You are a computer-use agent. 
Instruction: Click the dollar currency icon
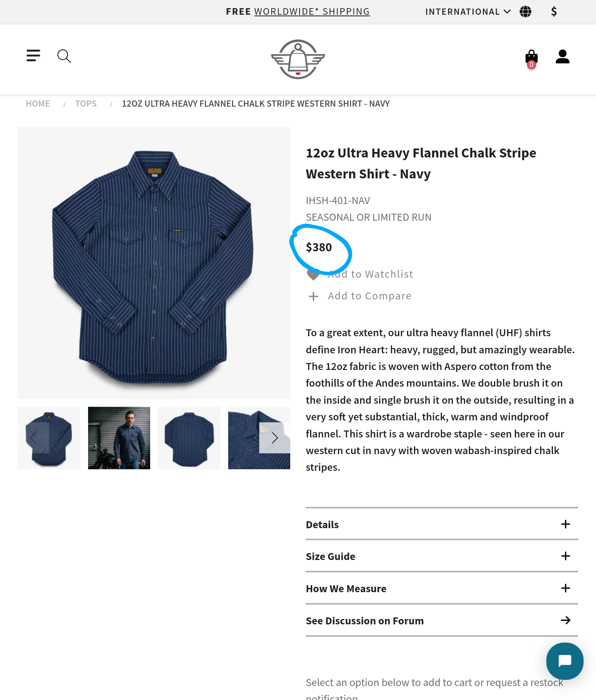(x=554, y=12)
